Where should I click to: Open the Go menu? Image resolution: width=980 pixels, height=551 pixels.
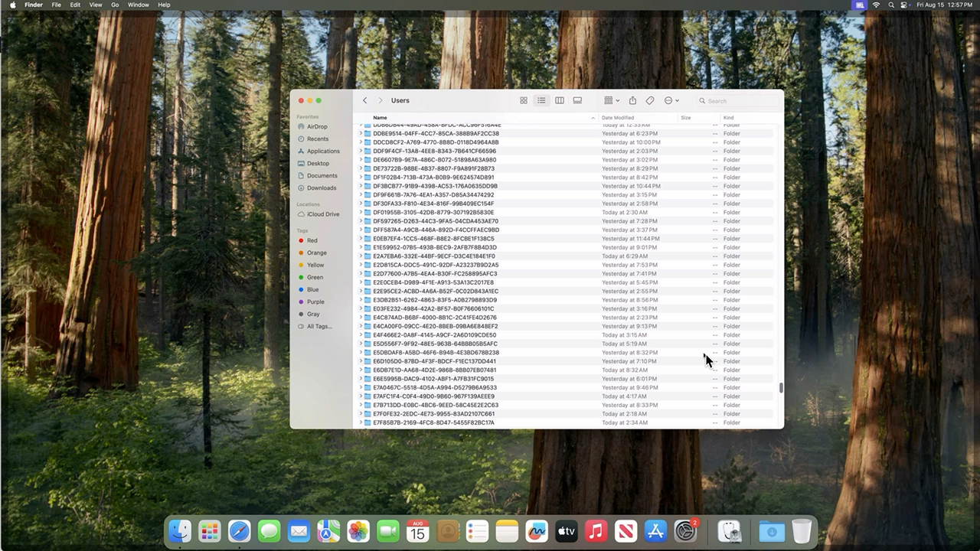click(x=115, y=5)
